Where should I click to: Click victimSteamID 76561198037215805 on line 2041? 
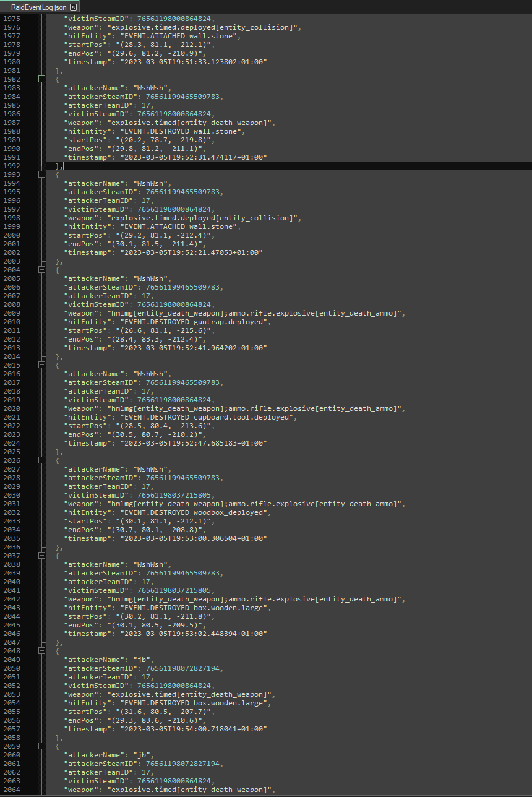pyautogui.click(x=174, y=590)
